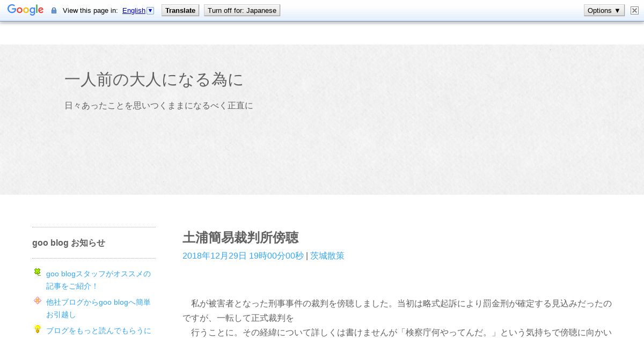Screen dimensions: 644x338
Task: Open 他社ブログからgoo blogへ簡単お引越し link
Action: (x=99, y=308)
